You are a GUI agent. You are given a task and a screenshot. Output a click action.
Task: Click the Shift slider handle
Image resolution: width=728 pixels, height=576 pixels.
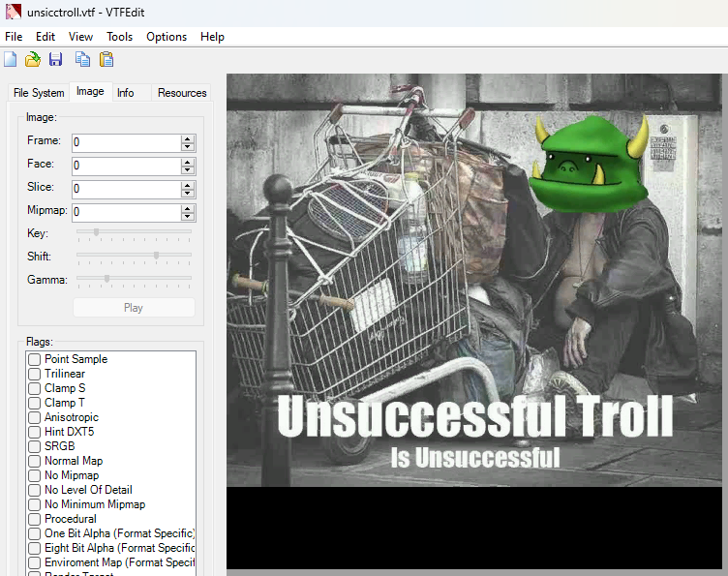point(157,255)
